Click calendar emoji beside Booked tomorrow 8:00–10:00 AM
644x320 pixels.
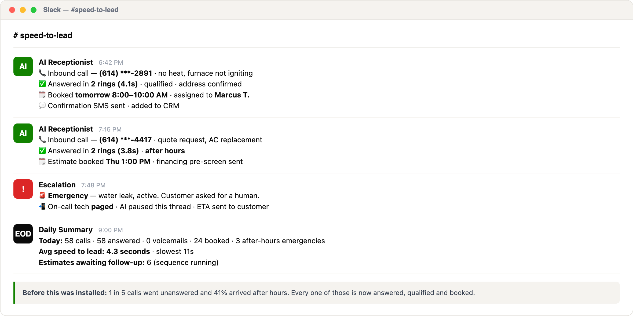click(x=42, y=95)
